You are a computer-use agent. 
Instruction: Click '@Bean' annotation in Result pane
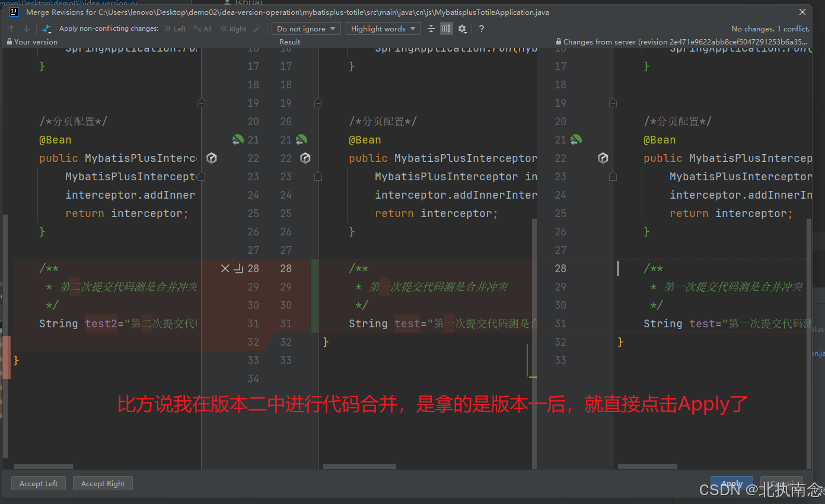pyautogui.click(x=365, y=140)
